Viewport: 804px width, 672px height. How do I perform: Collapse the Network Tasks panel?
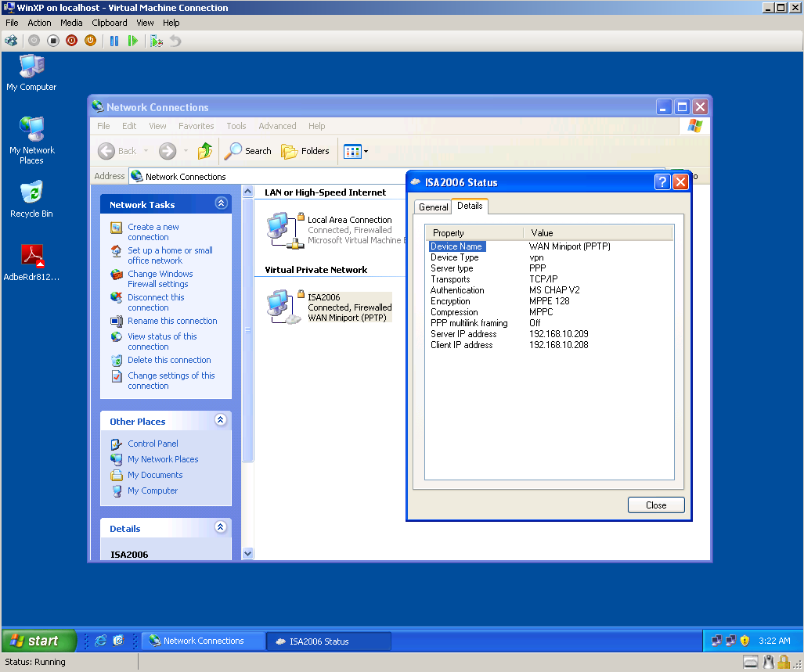pyautogui.click(x=221, y=203)
